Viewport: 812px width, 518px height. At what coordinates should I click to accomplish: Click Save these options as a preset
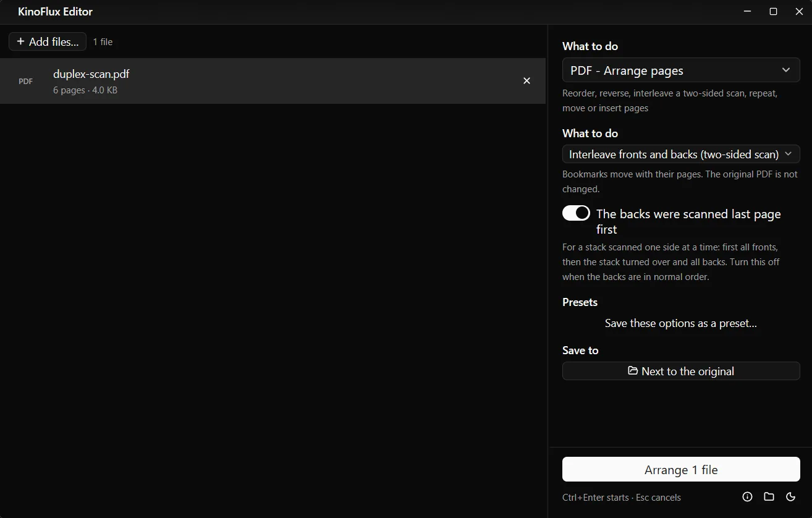pos(681,323)
